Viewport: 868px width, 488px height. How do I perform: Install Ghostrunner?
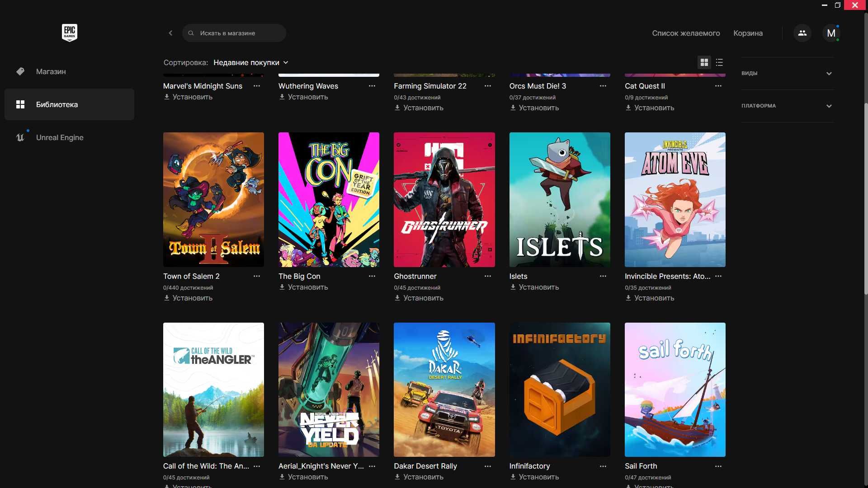coord(419,298)
